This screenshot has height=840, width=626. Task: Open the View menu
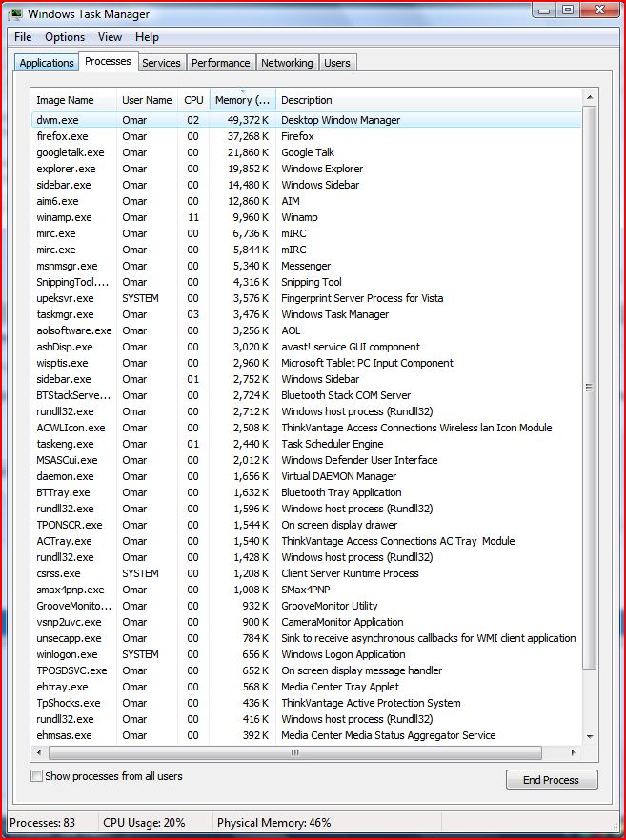pos(110,37)
